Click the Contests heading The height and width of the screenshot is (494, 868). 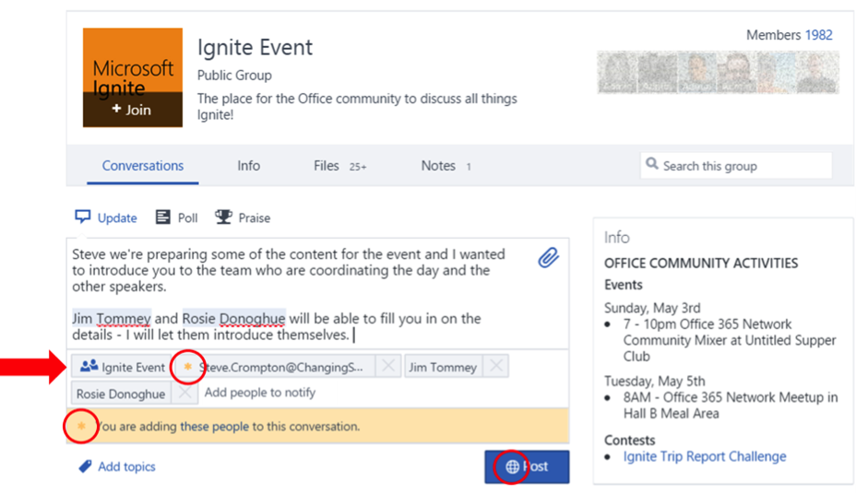629,441
